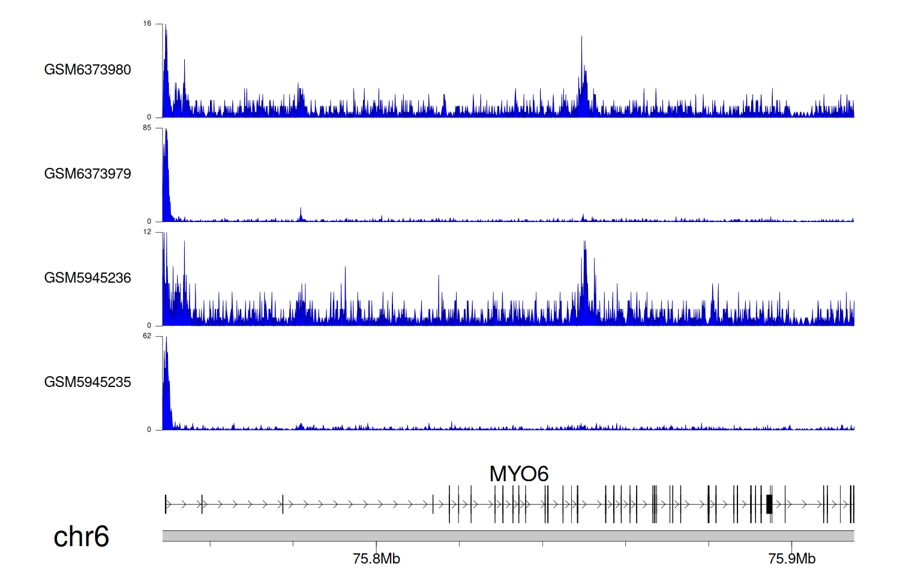Select the y-axis maximum value 12

(x=147, y=232)
